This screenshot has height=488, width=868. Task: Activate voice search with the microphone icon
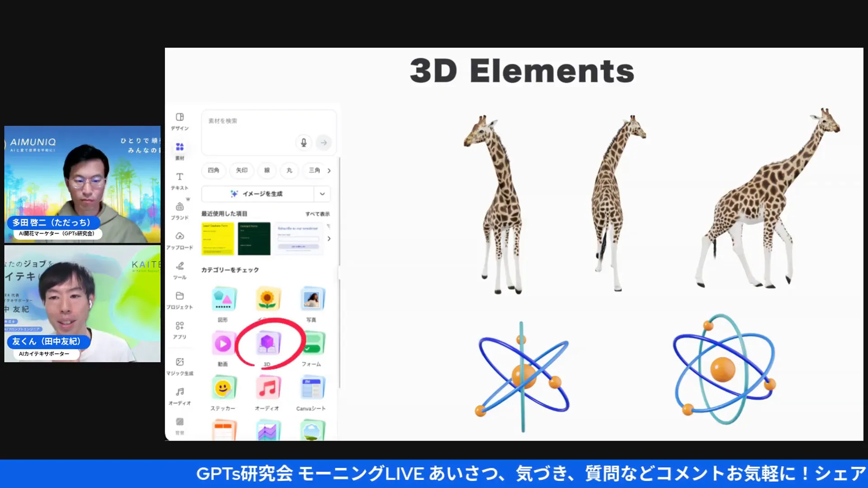tap(303, 143)
